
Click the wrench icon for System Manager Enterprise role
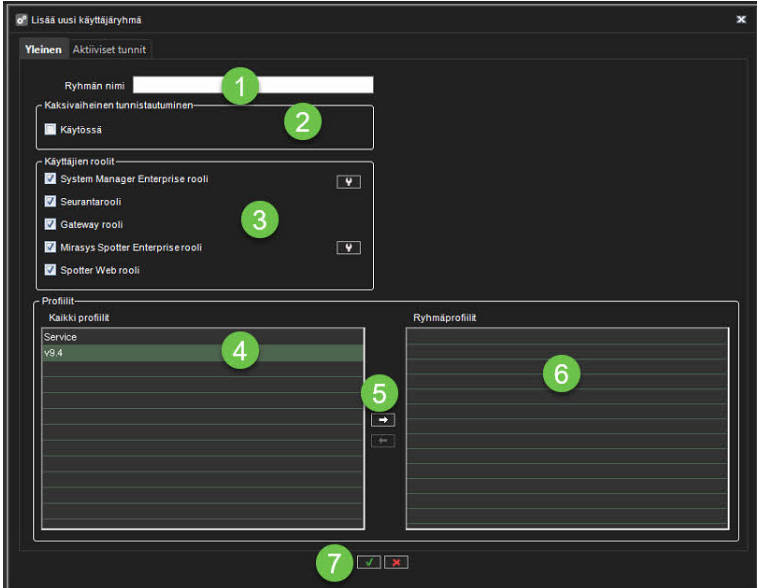click(347, 182)
